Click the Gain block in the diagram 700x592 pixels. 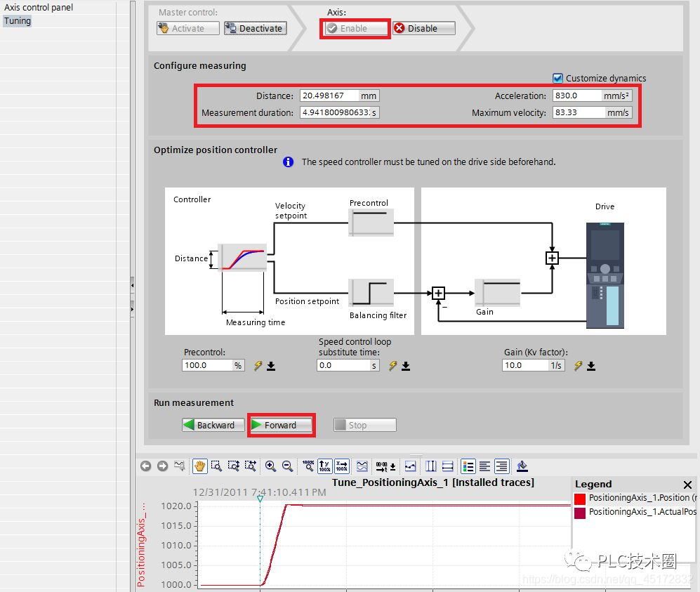pyautogui.click(x=497, y=293)
